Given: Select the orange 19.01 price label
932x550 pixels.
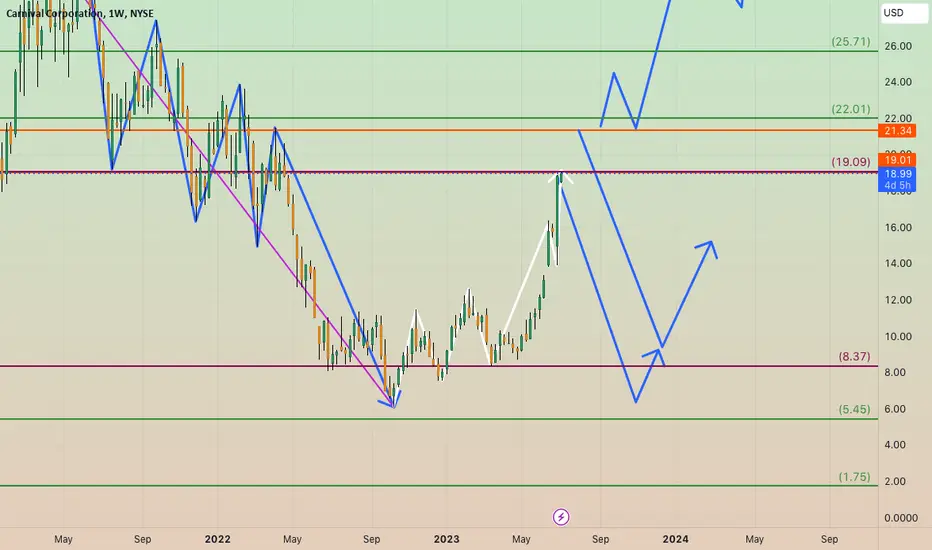Looking at the screenshot, I should 898,160.
